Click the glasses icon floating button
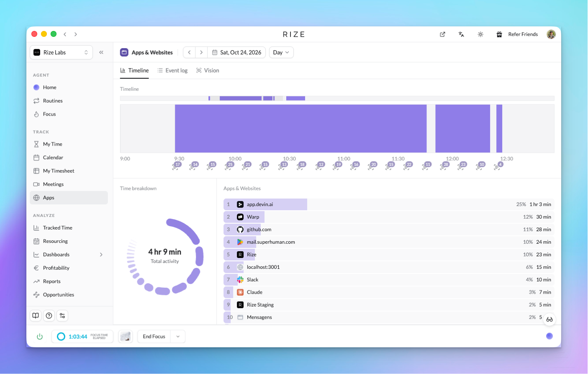This screenshot has height=374, width=588. (x=549, y=320)
